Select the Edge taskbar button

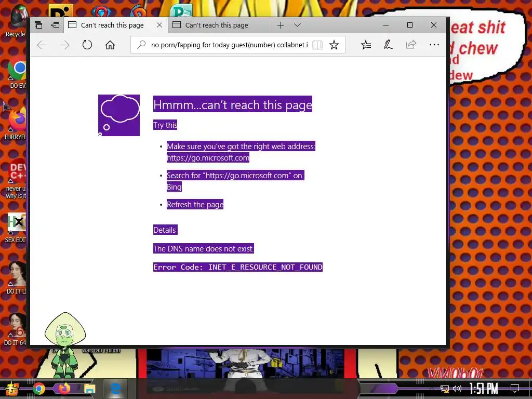(x=115, y=389)
